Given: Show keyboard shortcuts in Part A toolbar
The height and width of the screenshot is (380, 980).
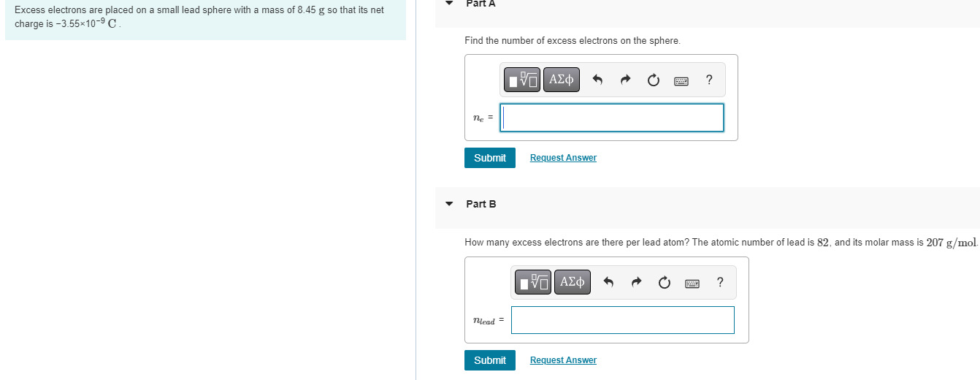Looking at the screenshot, I should click(x=681, y=80).
